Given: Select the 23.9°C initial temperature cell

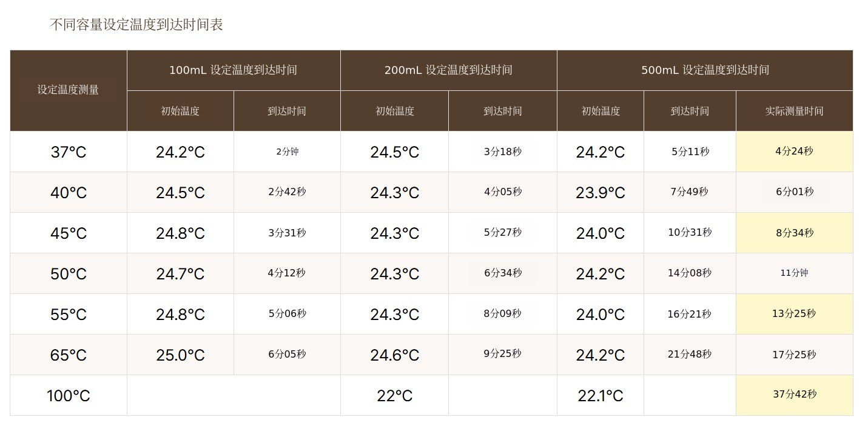Looking at the screenshot, I should tap(600, 193).
